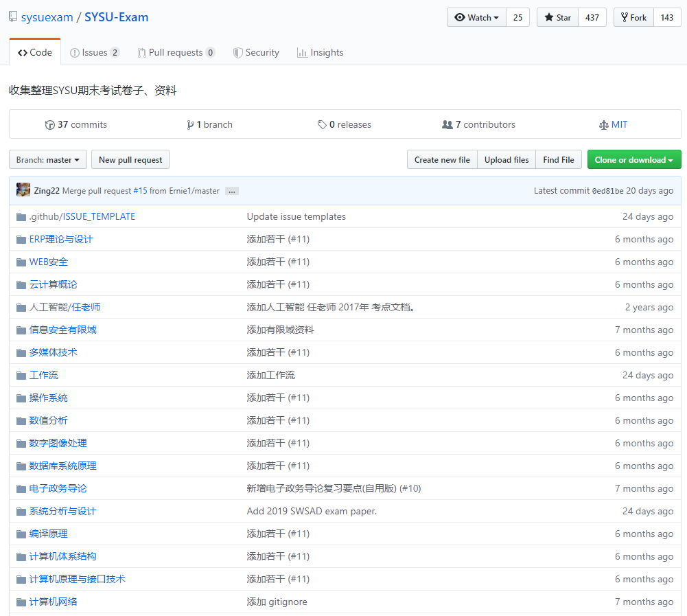The height and width of the screenshot is (616, 687).
Task: Click the branch icon beside 1 branch
Action: click(x=191, y=124)
